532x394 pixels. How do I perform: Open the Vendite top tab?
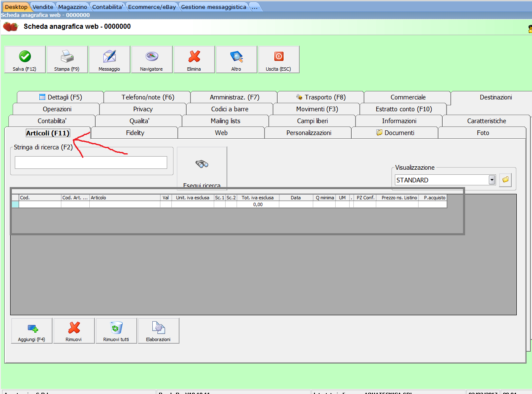[x=43, y=7]
